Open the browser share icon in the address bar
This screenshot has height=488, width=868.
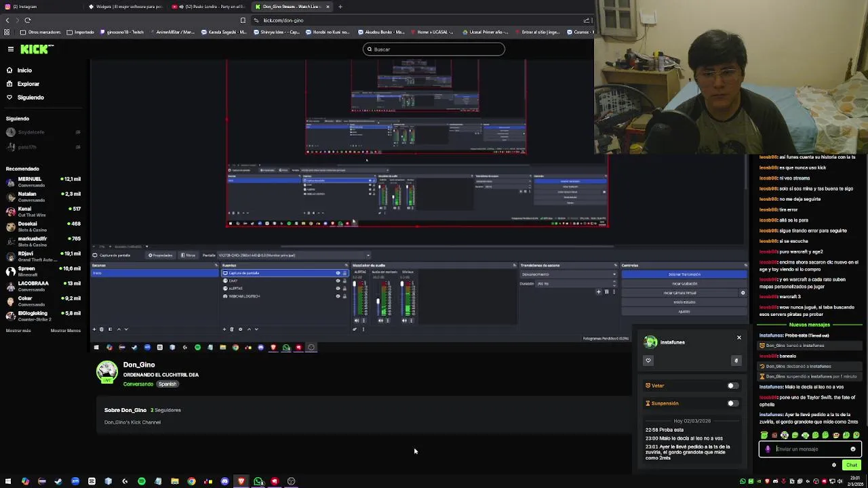(587, 20)
